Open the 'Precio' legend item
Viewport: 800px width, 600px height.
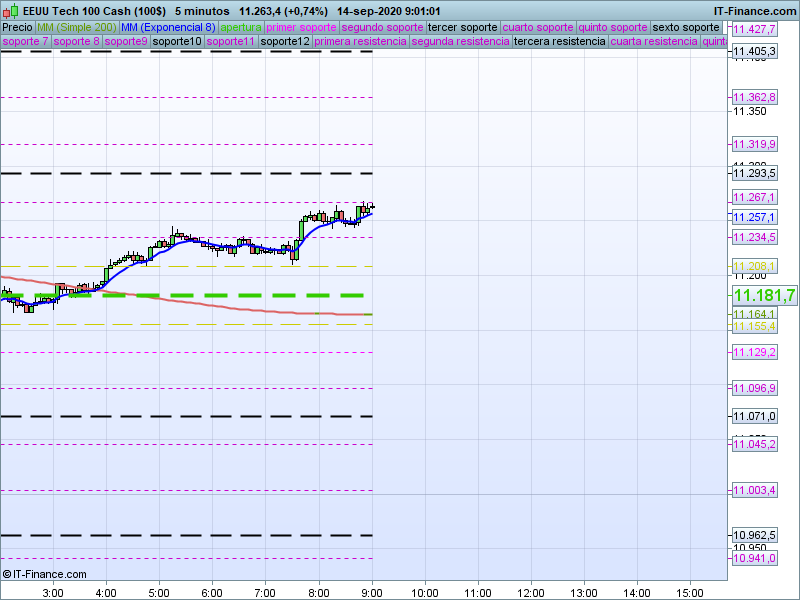(17, 27)
